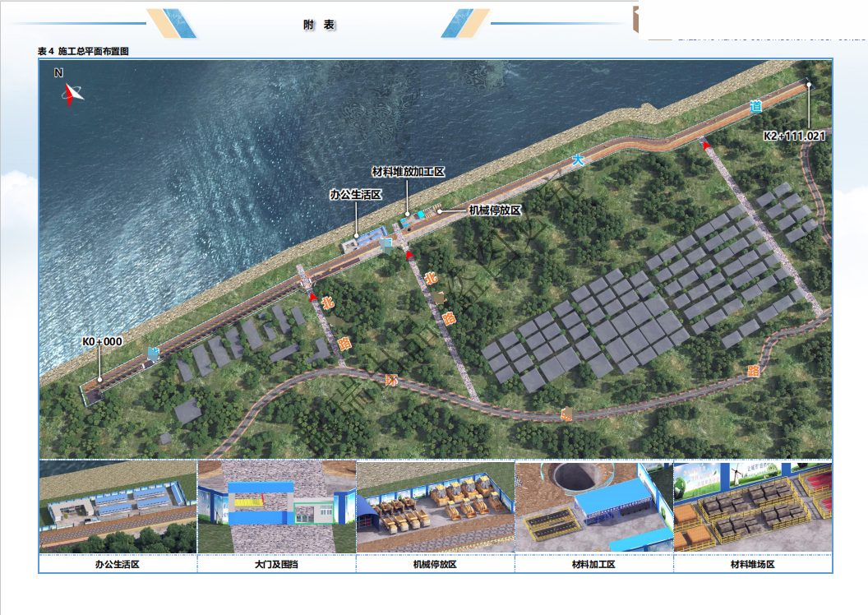
Task: Open the 大门及围挡 gate thumbnail image
Action: coord(277,506)
